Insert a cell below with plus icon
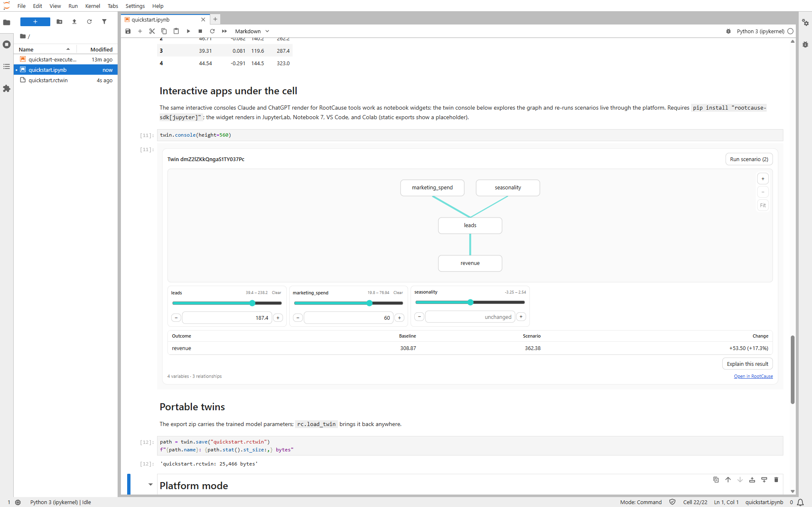Image resolution: width=812 pixels, height=507 pixels. pos(140,31)
